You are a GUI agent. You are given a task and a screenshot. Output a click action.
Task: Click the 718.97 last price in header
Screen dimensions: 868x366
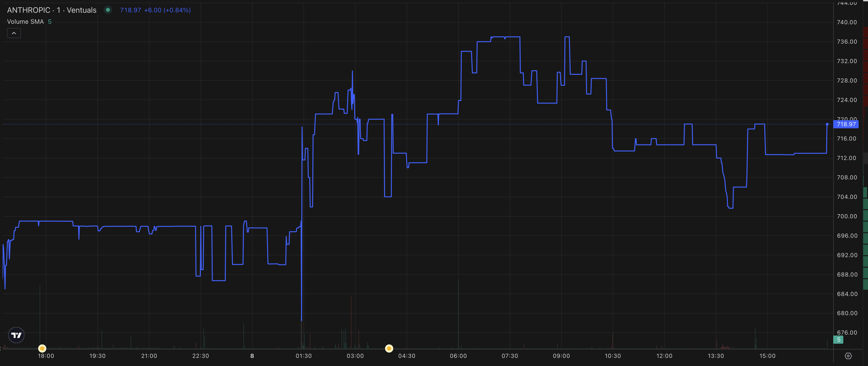131,10
